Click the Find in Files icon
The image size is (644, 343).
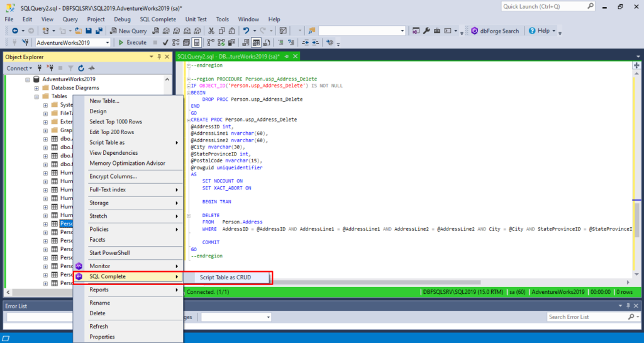point(312,31)
